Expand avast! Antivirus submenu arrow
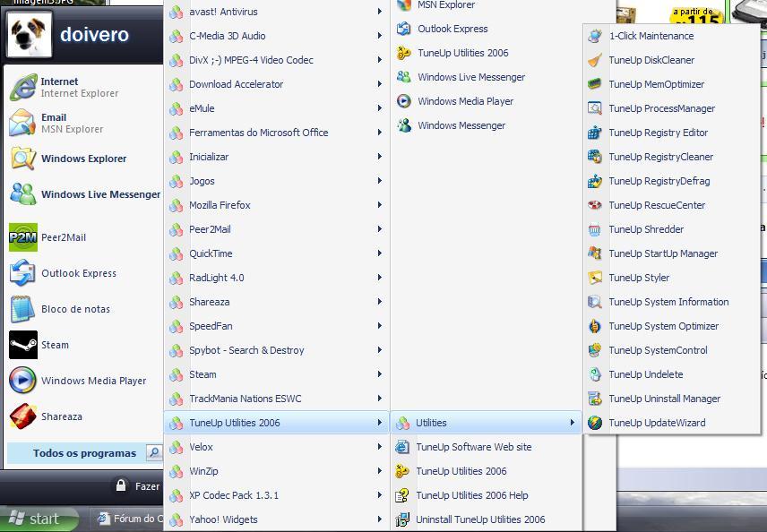 (380, 12)
